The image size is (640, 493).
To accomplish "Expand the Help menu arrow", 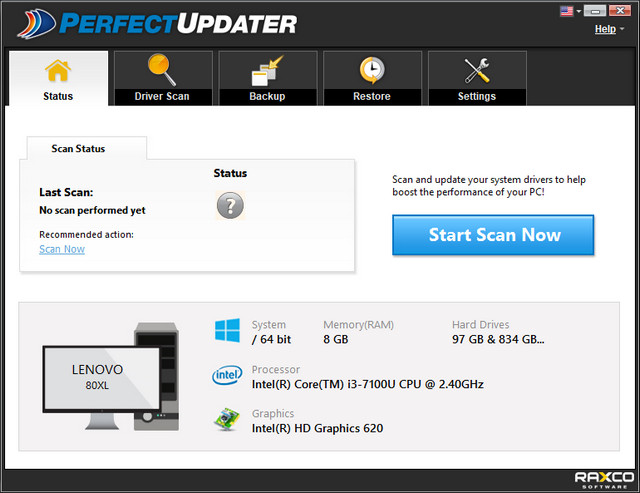I will [622, 30].
